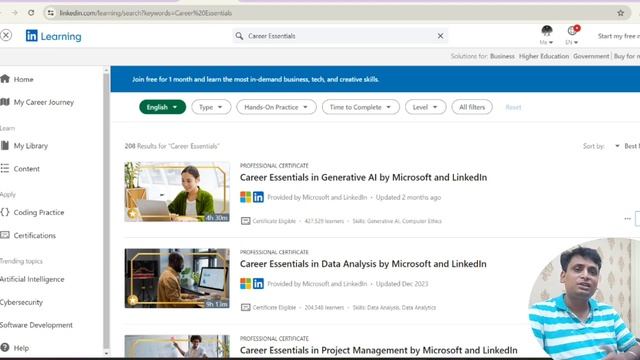This screenshot has width=640, height=360.
Task: Click "Updated 2 months ago" text
Action: 409,197
